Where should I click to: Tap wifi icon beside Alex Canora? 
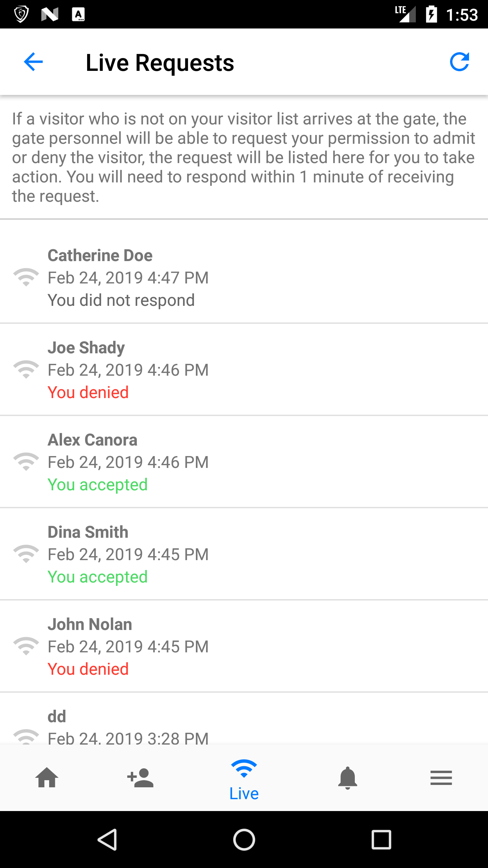pyautogui.click(x=26, y=462)
